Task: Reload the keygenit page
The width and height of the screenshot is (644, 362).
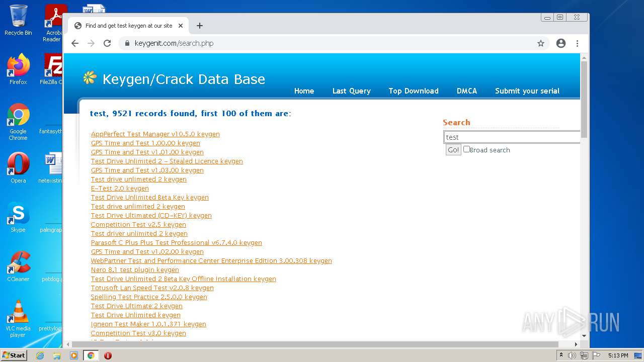Action: click(x=107, y=43)
